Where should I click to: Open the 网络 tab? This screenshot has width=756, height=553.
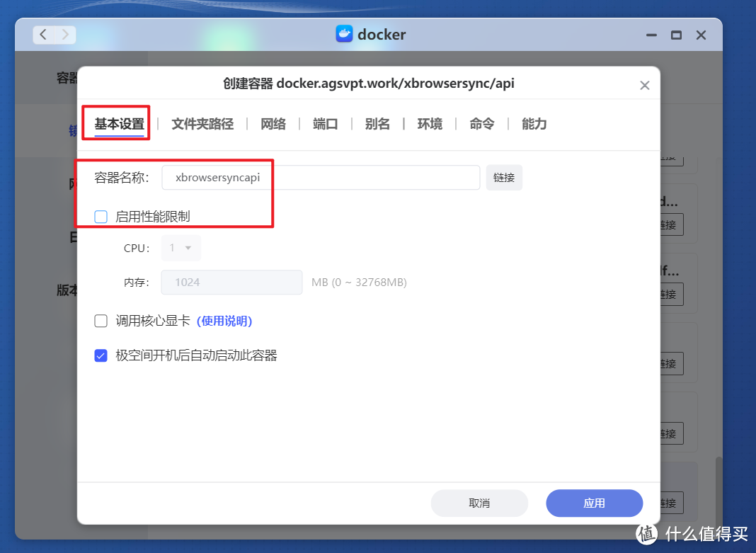273,123
